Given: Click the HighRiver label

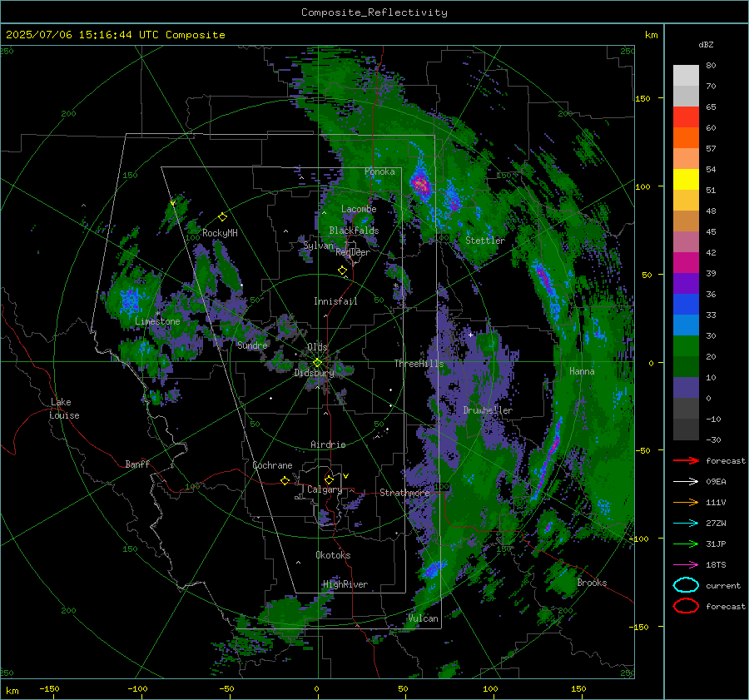Looking at the screenshot, I should [x=345, y=584].
